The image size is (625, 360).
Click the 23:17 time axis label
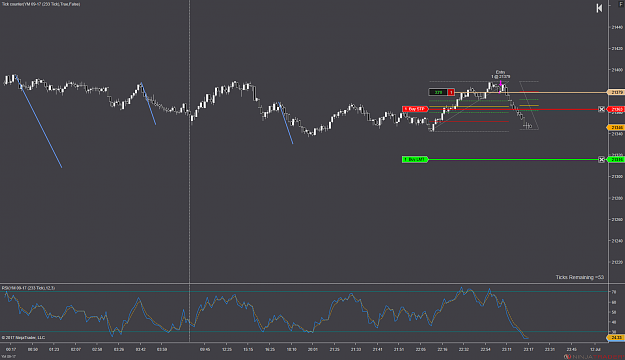click(529, 350)
